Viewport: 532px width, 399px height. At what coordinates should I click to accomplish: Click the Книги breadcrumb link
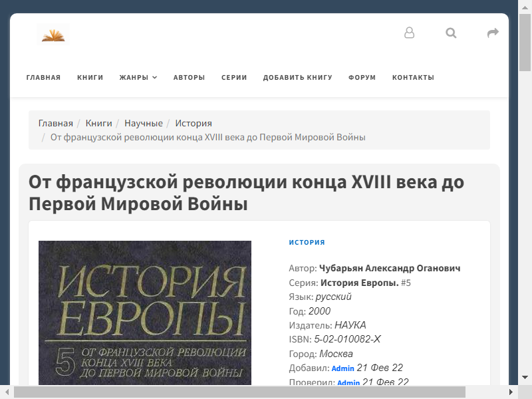pos(98,123)
